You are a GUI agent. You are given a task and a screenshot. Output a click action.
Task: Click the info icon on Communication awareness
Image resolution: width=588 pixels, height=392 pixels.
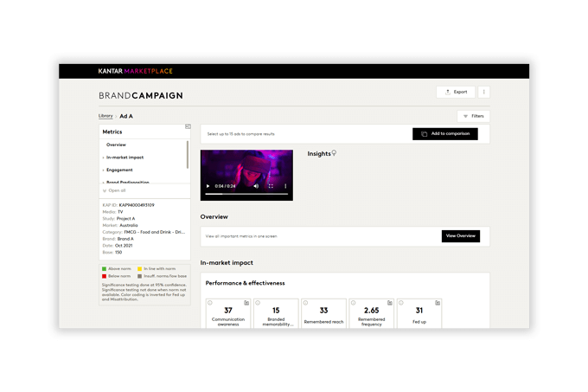209,303
